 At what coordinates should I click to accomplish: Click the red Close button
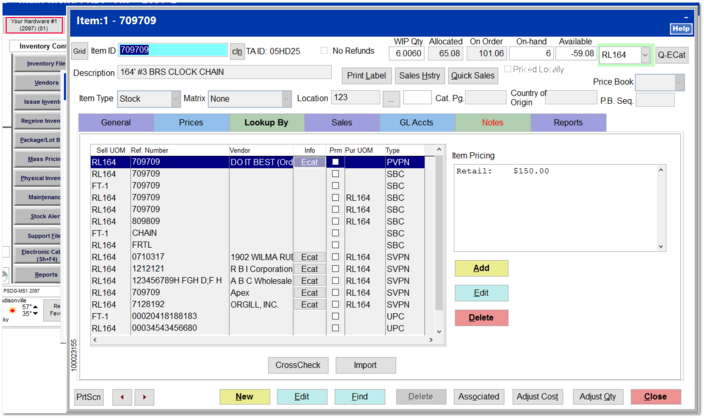[x=656, y=397]
